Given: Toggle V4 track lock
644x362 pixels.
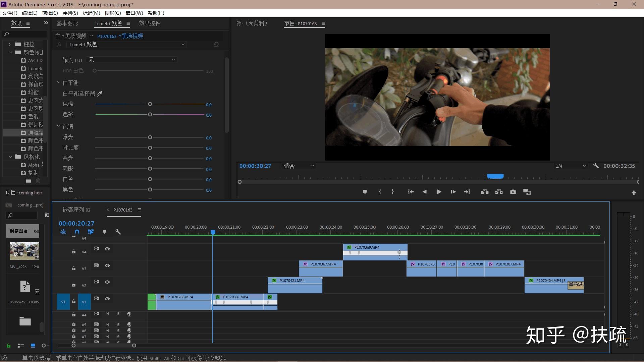Looking at the screenshot, I should coord(74,251).
